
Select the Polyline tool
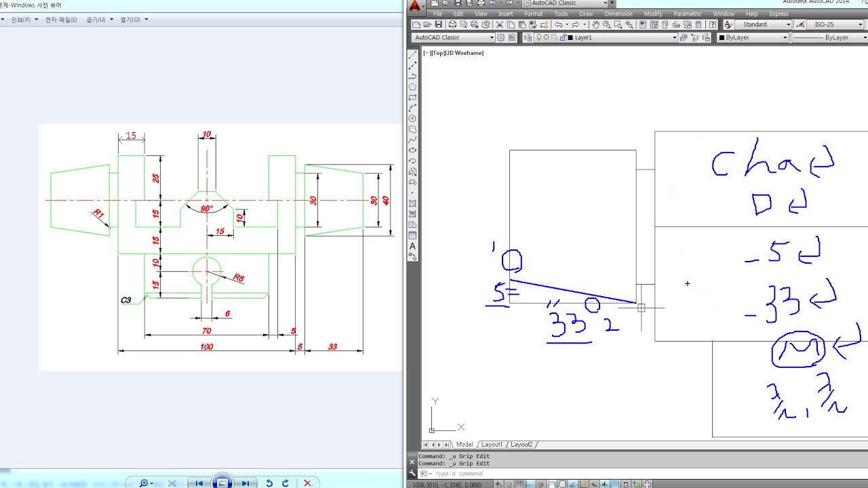click(412, 77)
